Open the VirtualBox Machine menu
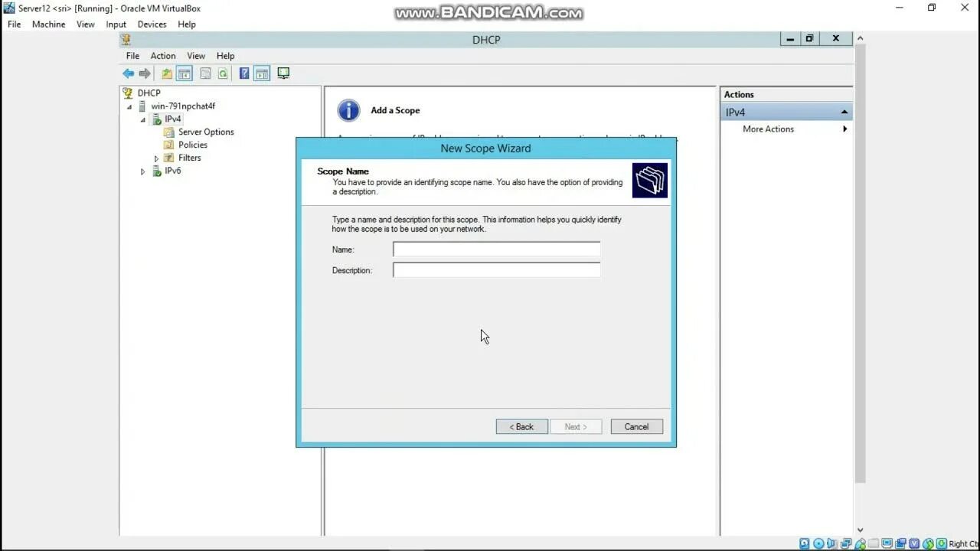 tap(48, 24)
